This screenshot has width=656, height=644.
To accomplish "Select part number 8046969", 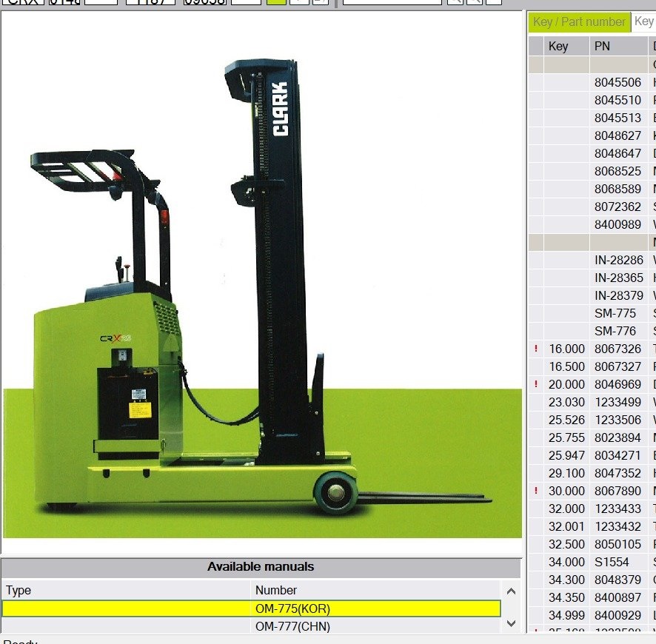I will (617, 384).
